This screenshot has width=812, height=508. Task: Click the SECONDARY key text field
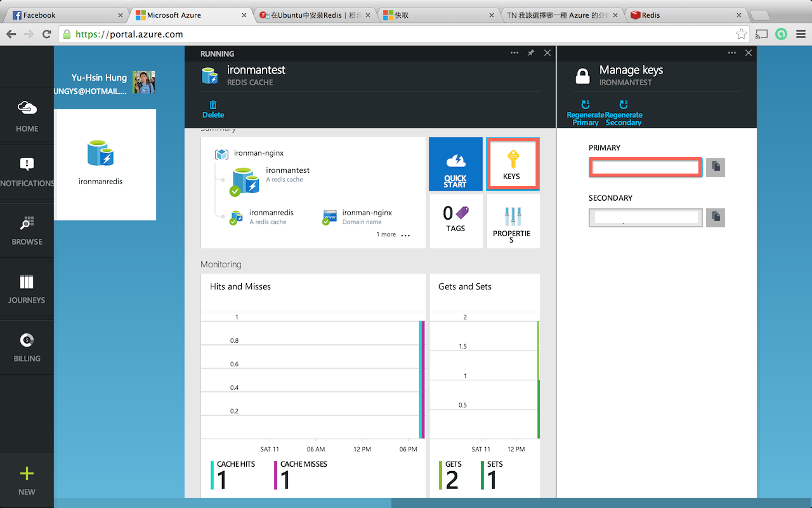tap(645, 218)
